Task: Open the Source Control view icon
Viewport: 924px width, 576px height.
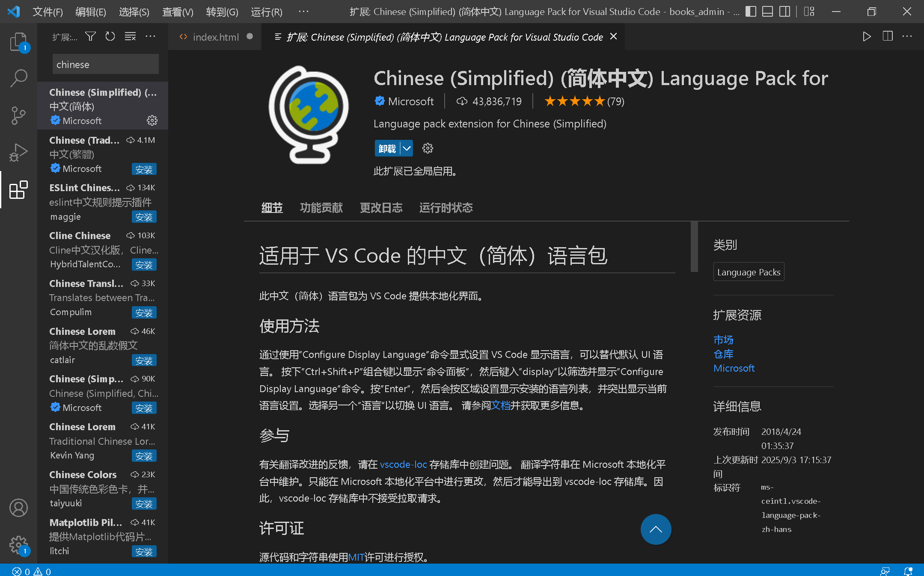Action: pos(18,115)
